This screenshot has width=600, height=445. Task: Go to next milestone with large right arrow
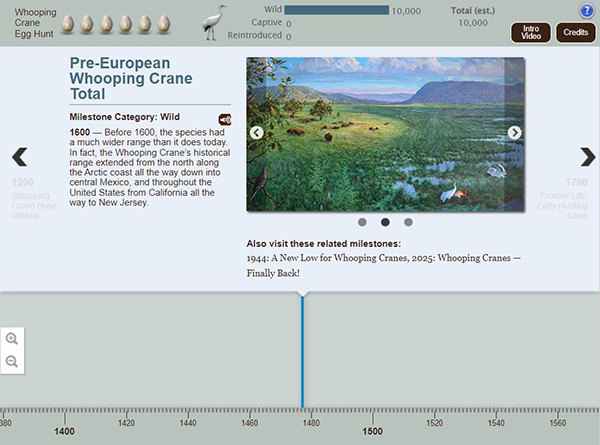[x=588, y=157]
